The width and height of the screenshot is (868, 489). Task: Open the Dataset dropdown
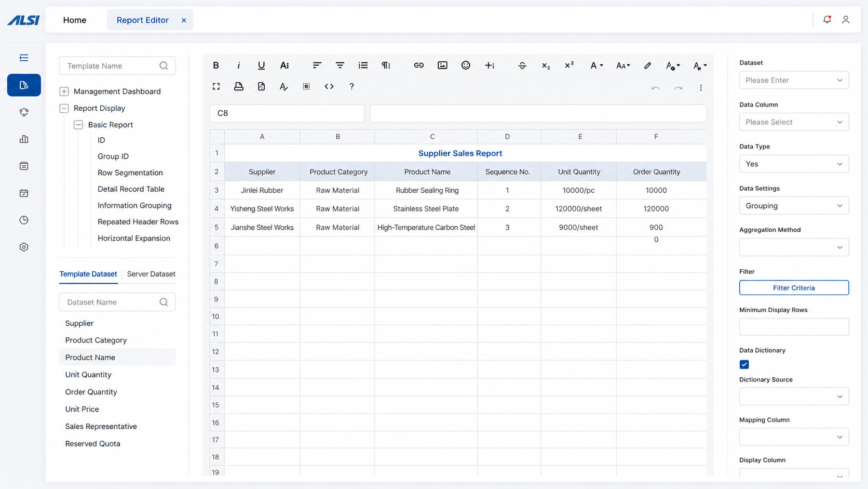pos(794,80)
